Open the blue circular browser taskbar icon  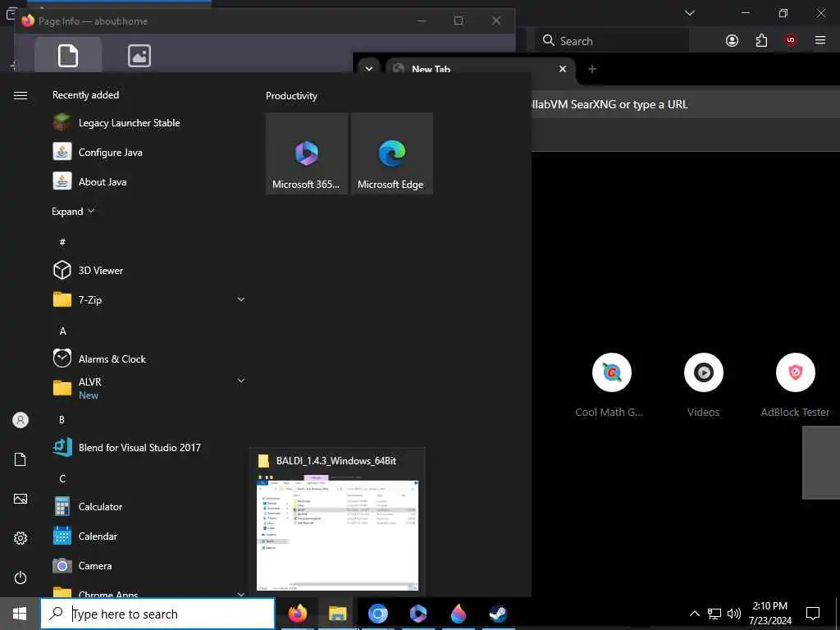click(x=377, y=614)
